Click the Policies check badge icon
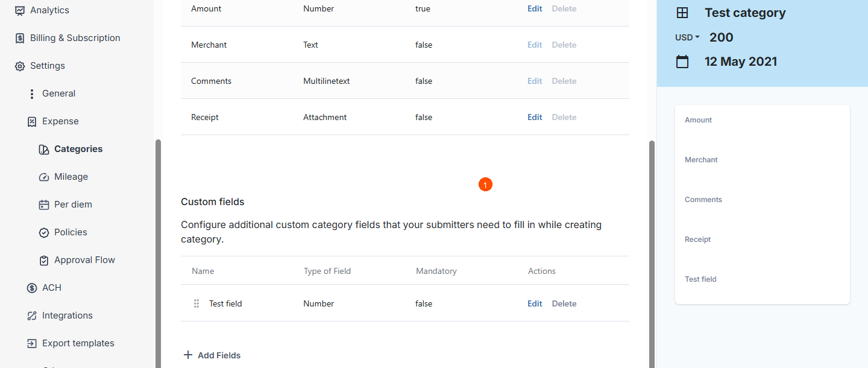The width and height of the screenshot is (868, 368). coord(43,232)
